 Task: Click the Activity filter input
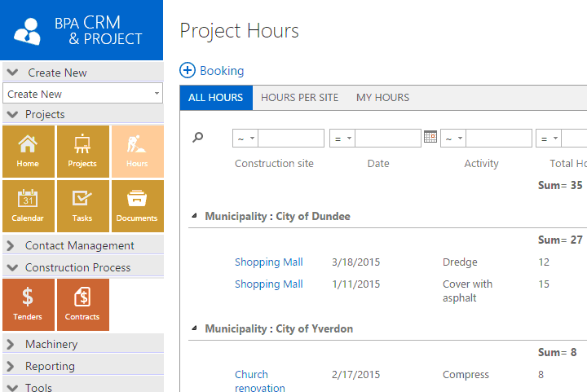[499, 138]
